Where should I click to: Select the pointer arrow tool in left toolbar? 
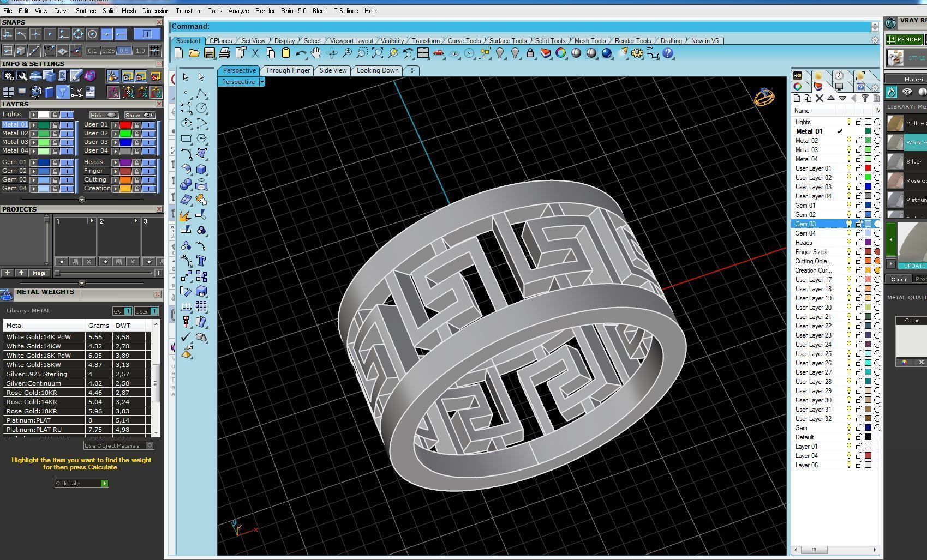tap(186, 77)
